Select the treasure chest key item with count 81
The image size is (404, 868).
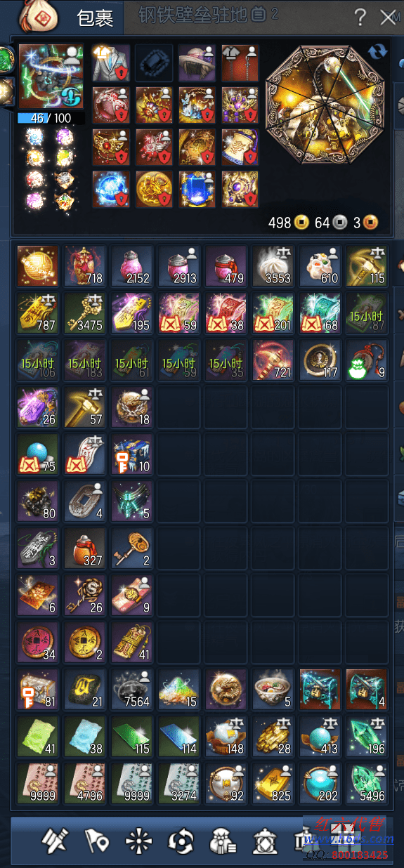click(39, 688)
